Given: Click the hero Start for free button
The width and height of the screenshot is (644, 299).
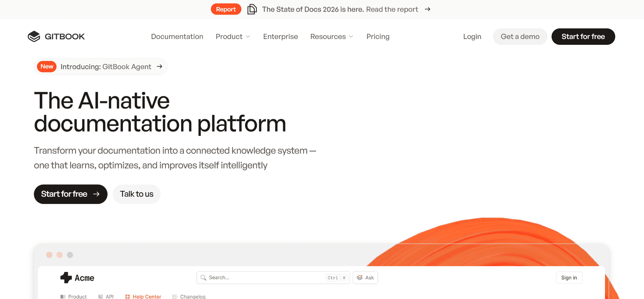Looking at the screenshot, I should coord(71,194).
